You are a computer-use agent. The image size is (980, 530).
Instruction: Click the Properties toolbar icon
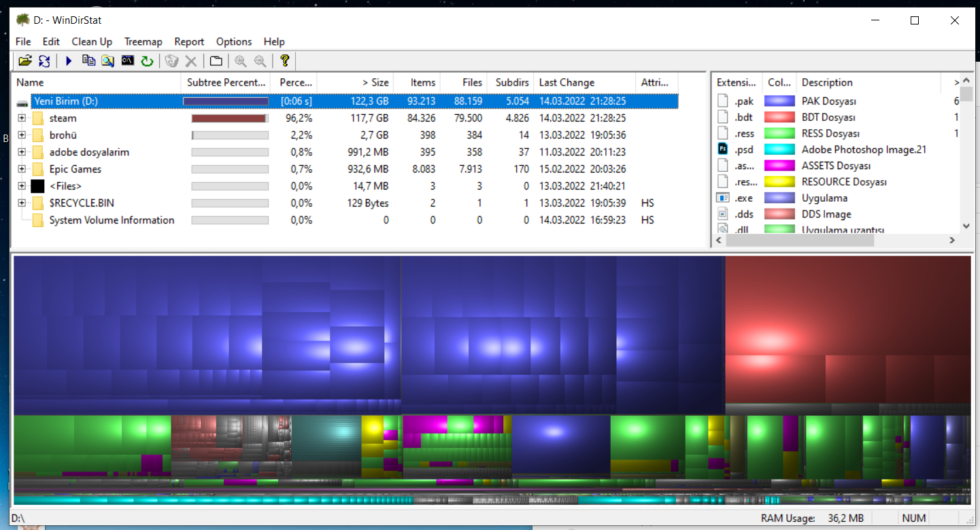216,61
